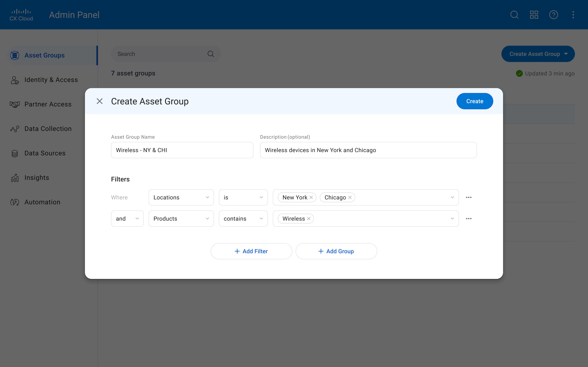
Task: Click the Add Group button
Action: pyautogui.click(x=336, y=251)
